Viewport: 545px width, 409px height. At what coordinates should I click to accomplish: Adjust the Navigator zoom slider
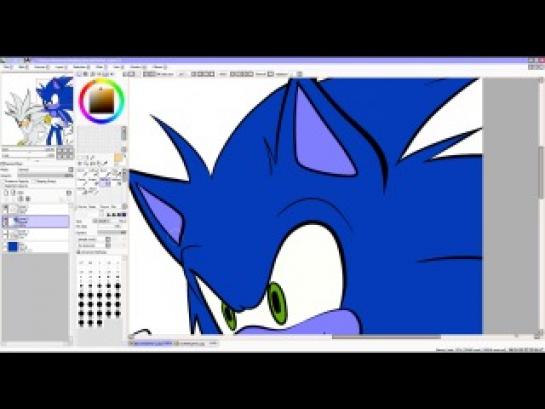tap(28, 150)
